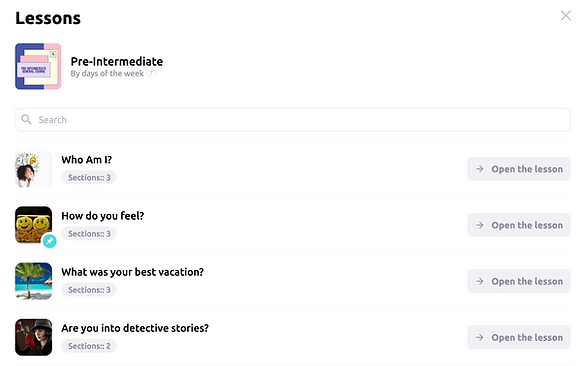Focus the Search lessons field
Image resolution: width=585 pixels, height=366 pixels.
point(292,120)
